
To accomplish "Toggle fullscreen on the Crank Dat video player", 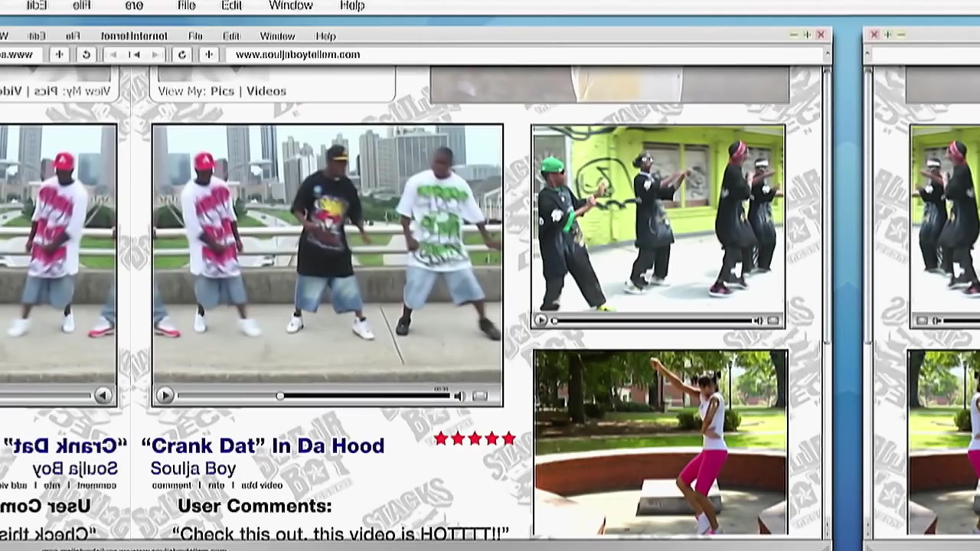I will click(x=480, y=396).
